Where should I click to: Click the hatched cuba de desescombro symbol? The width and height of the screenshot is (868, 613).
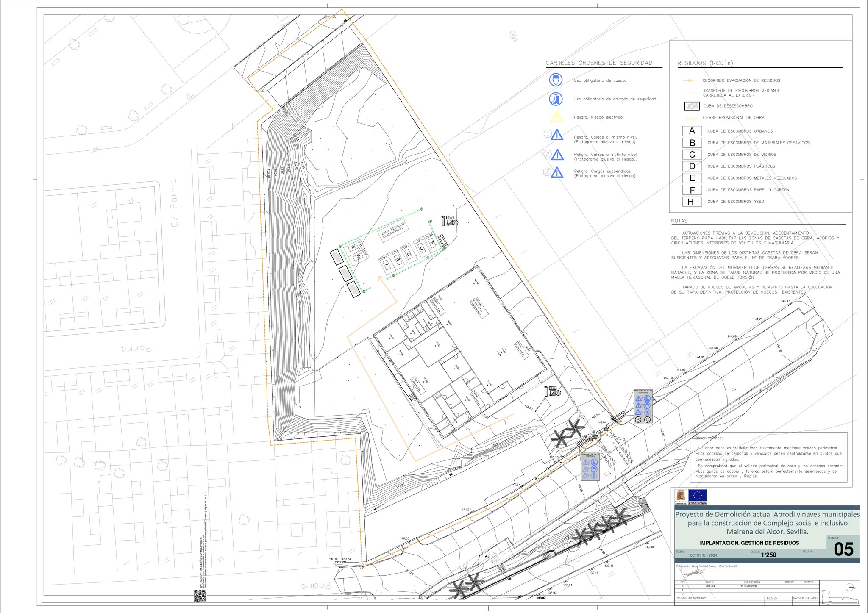click(692, 106)
